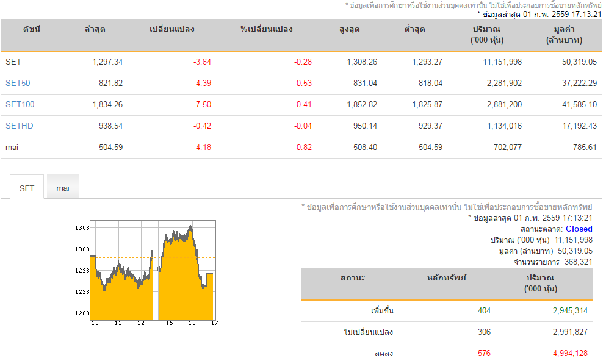The image size is (606, 364).
Task: Click advancing securities count 404
Action: 484,311
